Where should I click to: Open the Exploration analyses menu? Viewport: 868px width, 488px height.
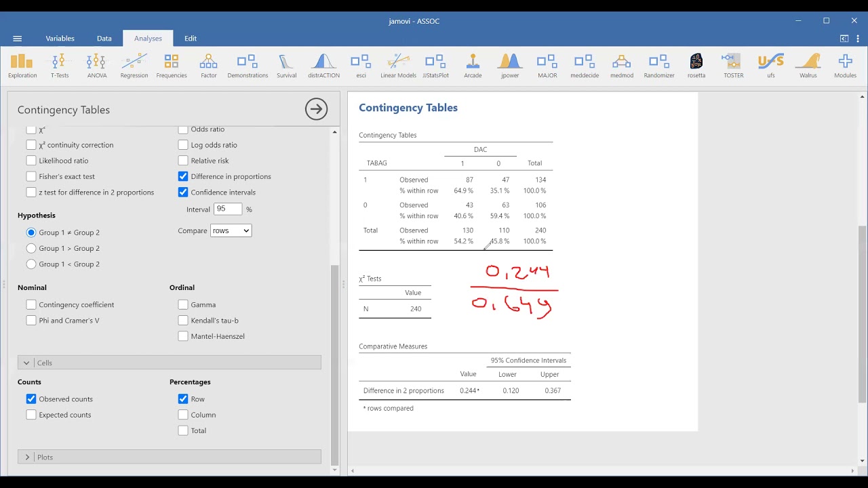click(x=22, y=66)
